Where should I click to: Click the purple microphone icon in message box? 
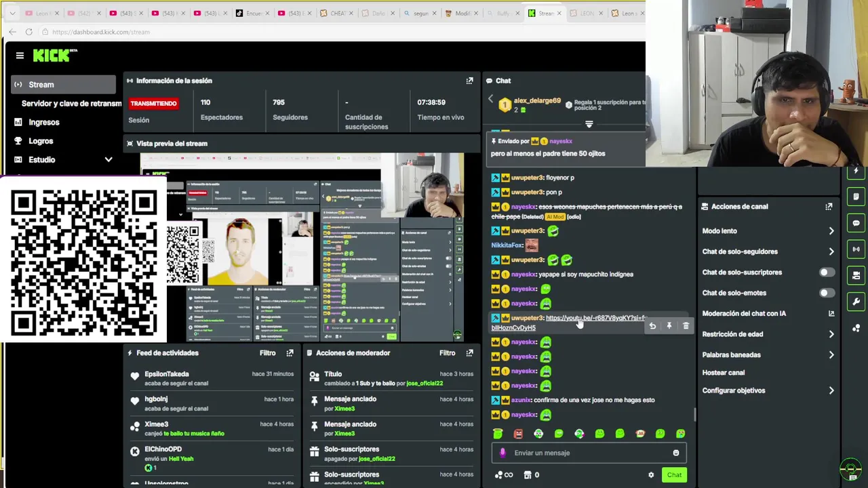pos(502,453)
